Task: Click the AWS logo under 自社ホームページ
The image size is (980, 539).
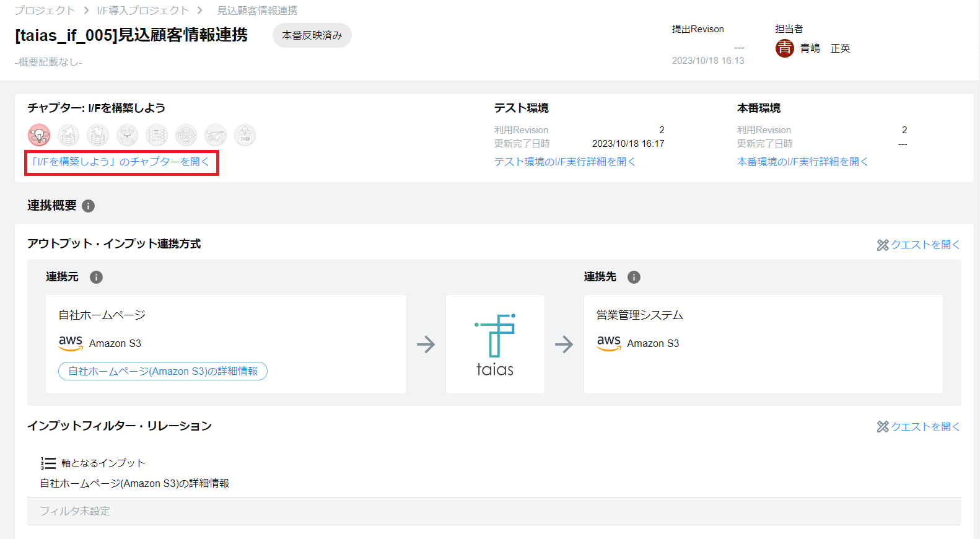Action: (x=71, y=343)
